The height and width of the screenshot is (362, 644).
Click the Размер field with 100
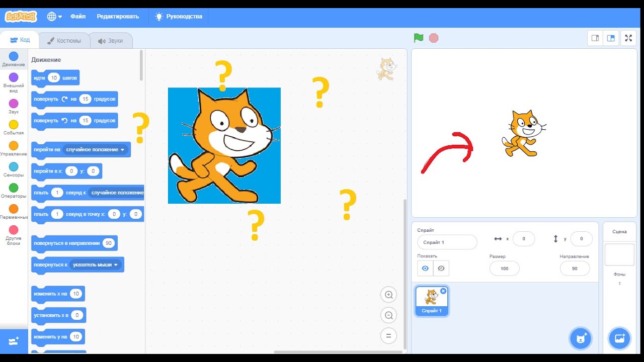tap(504, 268)
